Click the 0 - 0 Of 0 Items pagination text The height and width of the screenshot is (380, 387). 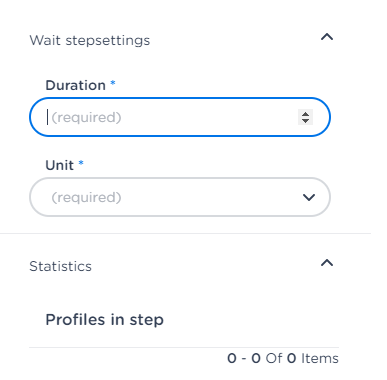(283, 358)
